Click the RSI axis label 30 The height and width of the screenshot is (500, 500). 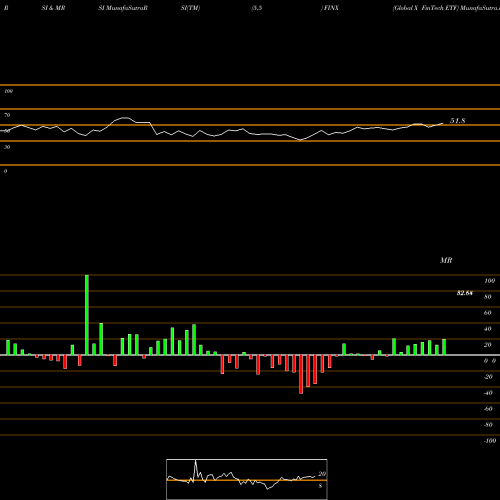(7, 147)
